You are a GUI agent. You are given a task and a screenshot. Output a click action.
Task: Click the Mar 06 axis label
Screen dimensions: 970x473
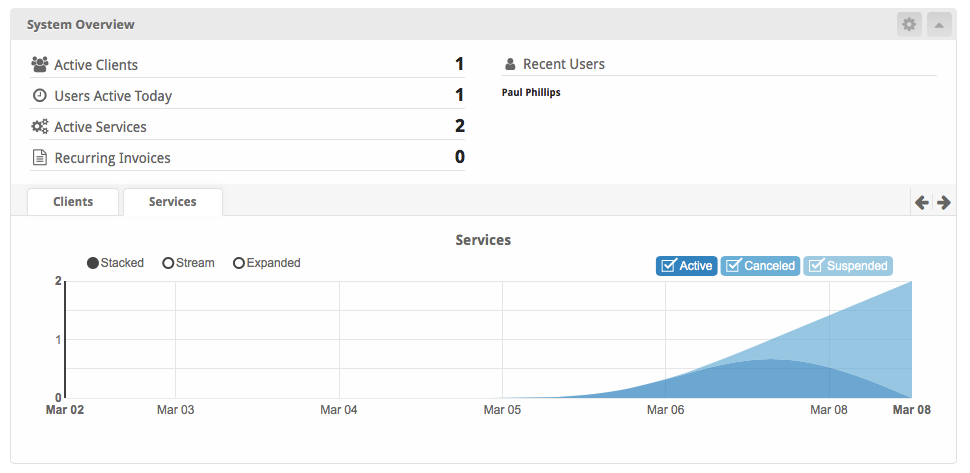pos(665,410)
